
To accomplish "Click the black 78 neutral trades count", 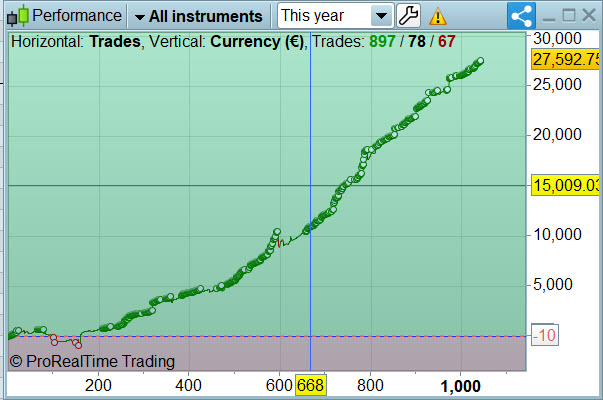I will [x=417, y=41].
